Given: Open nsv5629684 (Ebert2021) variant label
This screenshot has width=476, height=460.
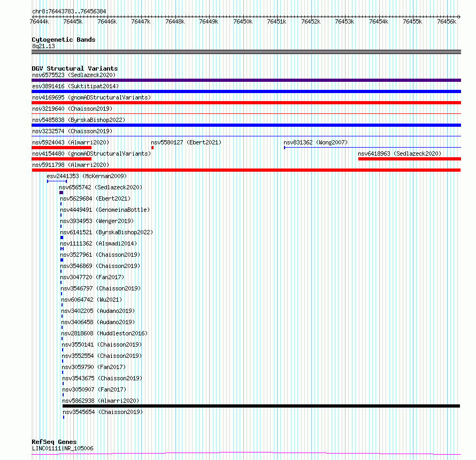Looking at the screenshot, I should [95, 198].
